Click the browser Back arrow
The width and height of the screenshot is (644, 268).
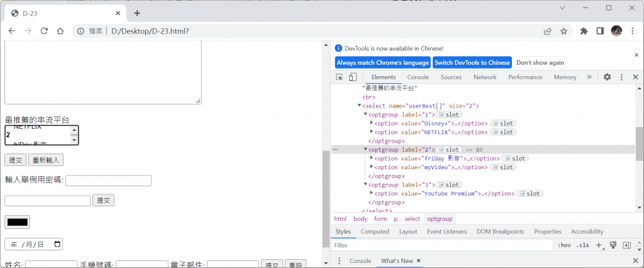(11, 31)
